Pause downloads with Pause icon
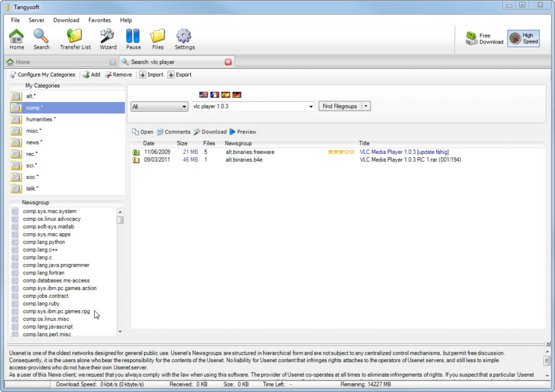Viewport: 555px width, 392px height. pos(133,39)
